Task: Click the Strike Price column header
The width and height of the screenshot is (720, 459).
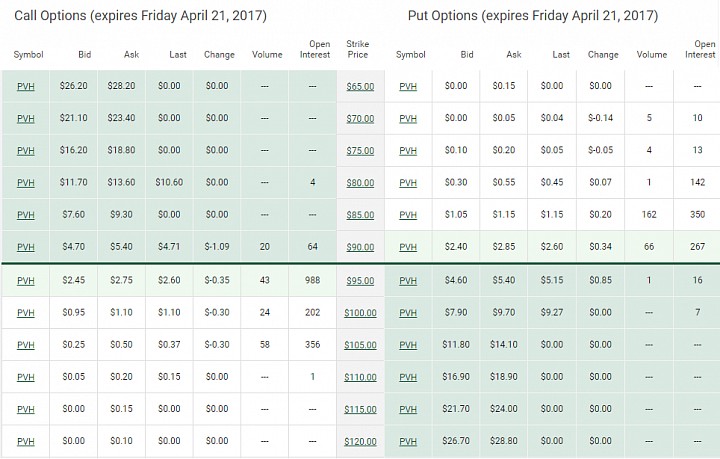Action: click(x=357, y=49)
